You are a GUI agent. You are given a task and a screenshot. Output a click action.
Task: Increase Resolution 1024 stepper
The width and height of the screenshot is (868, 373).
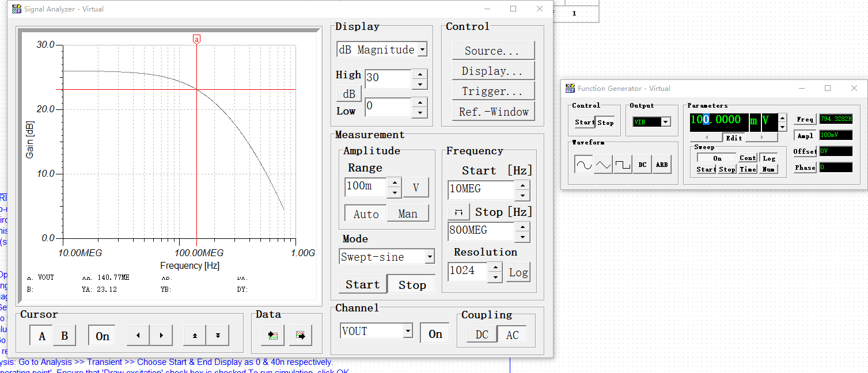tap(495, 267)
